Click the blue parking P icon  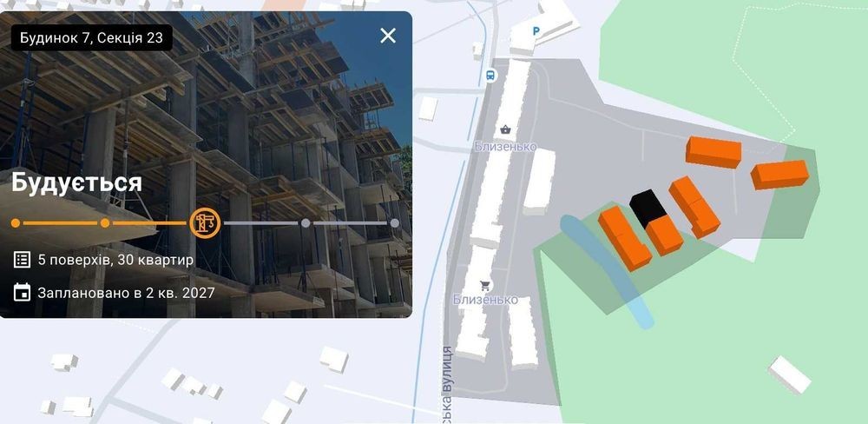[x=536, y=31]
